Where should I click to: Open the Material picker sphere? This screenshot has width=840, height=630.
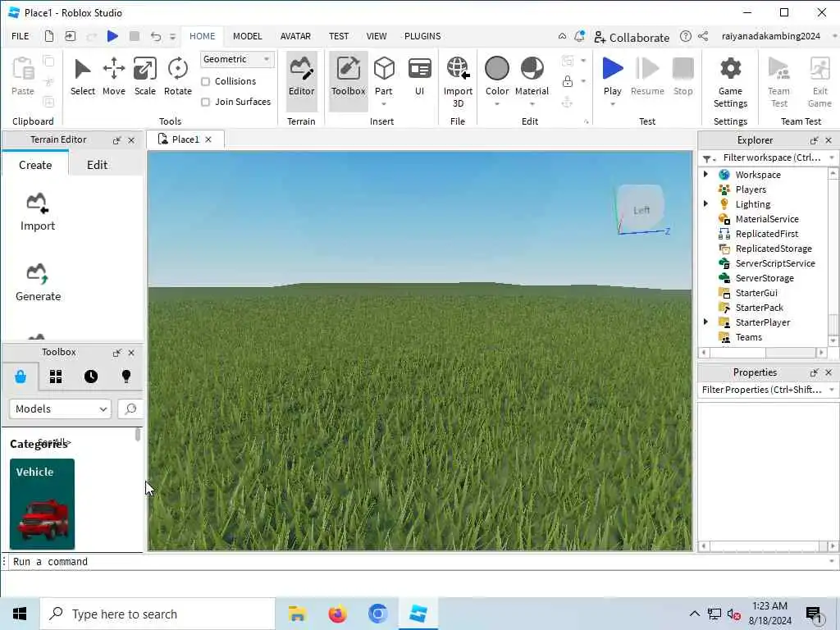[x=532, y=69]
